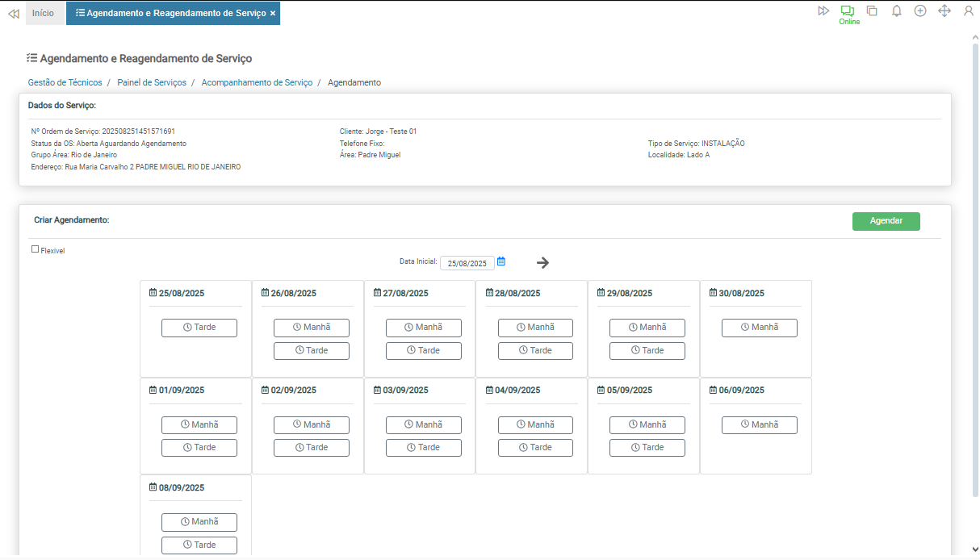The width and height of the screenshot is (980, 560).
Task: Click the duplicate windows icon
Action: [x=872, y=11]
